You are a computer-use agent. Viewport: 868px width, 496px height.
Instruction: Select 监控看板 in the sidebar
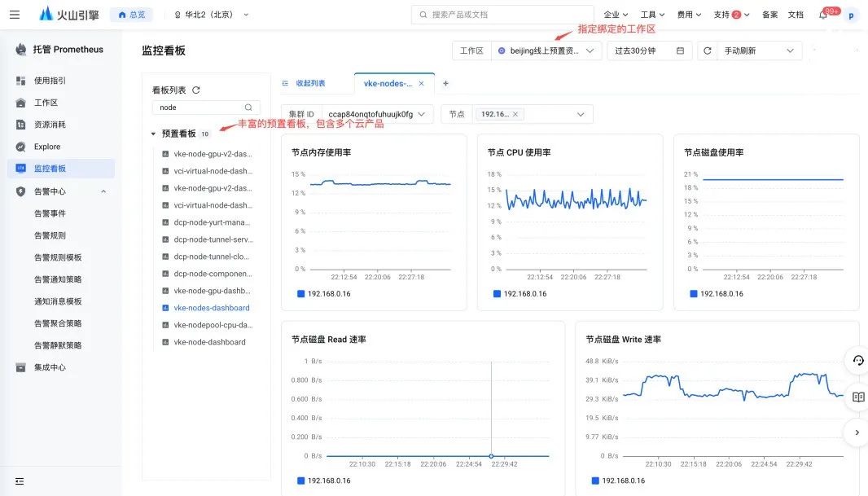(x=61, y=169)
